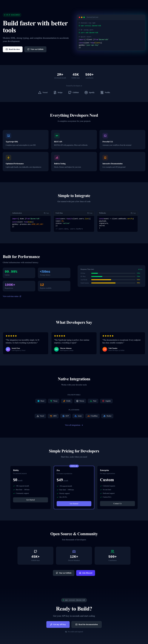The height and width of the screenshot is (644, 148).
Task: Select the AWS platform chip
Action: click(x=53, y=416)
